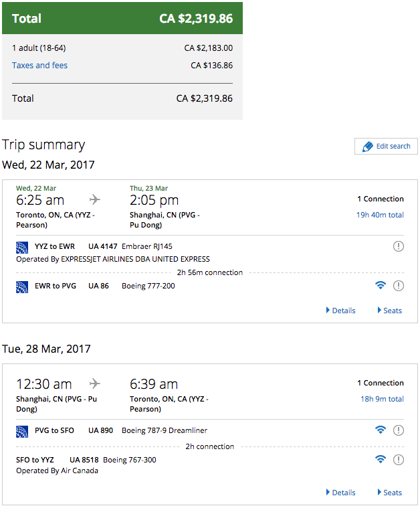Click the United logo beside EWR to PVG
The width and height of the screenshot is (420, 508).
(22, 286)
